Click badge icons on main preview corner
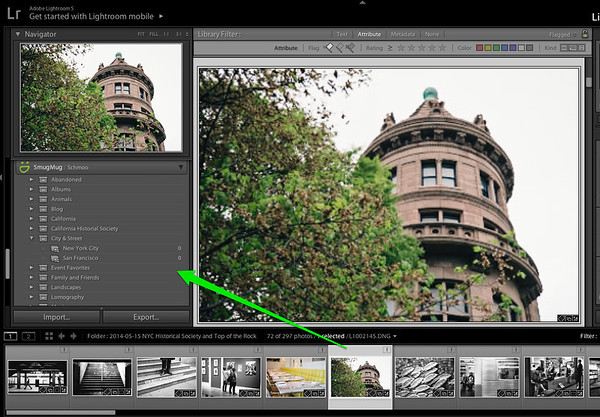This screenshot has width=600, height=417. pyautogui.click(x=568, y=318)
